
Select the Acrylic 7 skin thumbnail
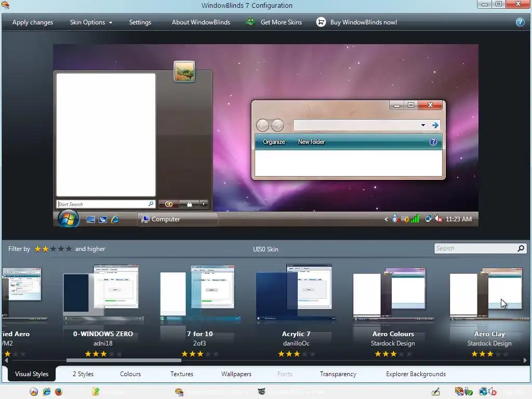coord(296,293)
